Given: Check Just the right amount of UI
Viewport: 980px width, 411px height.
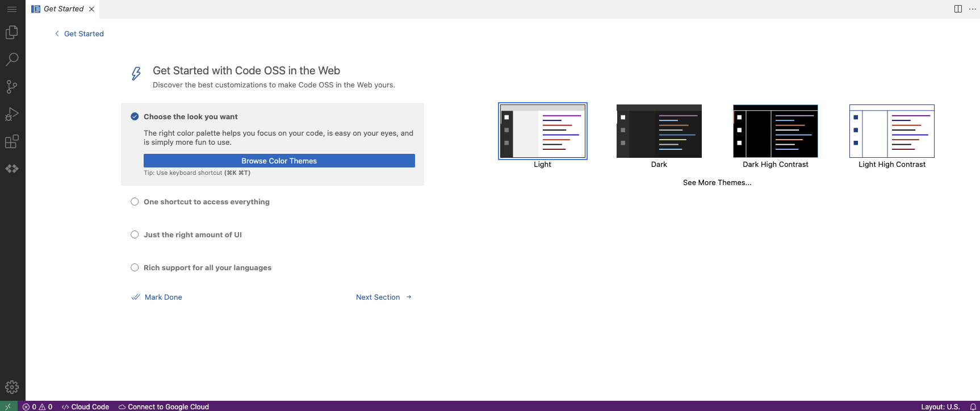Looking at the screenshot, I should pos(135,234).
